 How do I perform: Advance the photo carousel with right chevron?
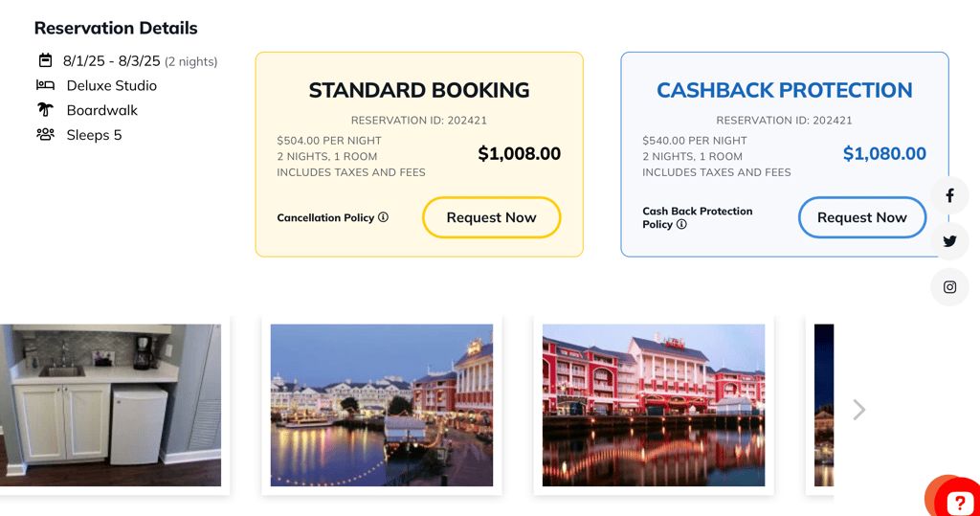pos(858,410)
